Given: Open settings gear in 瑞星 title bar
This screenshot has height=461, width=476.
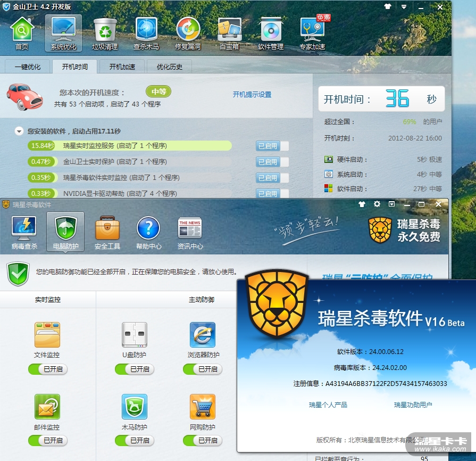Looking at the screenshot, I should tap(377, 204).
